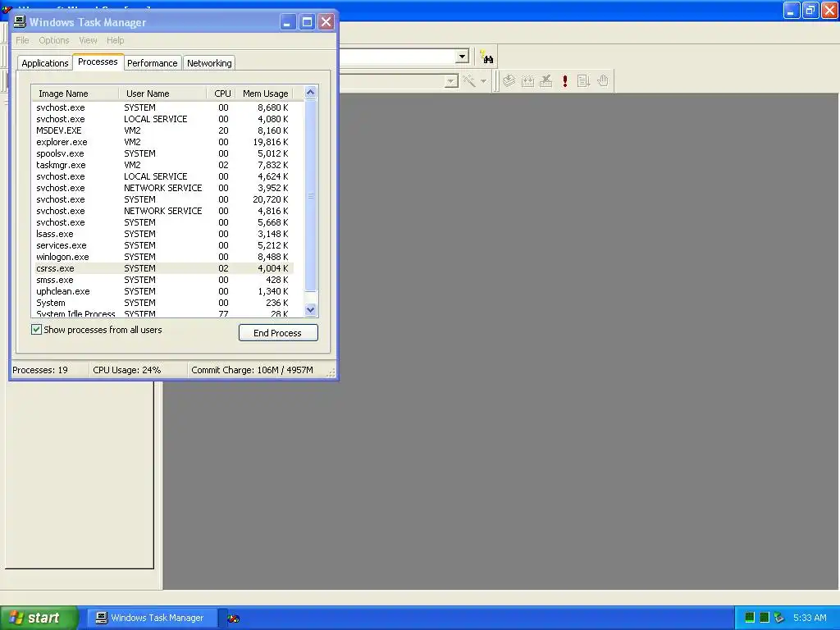Select the services.exe process row
Image resolution: width=840 pixels, height=630 pixels.
(x=162, y=245)
